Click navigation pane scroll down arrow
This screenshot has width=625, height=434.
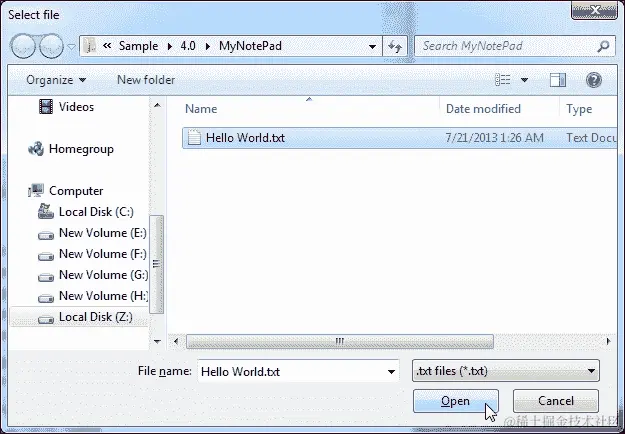coord(157,342)
